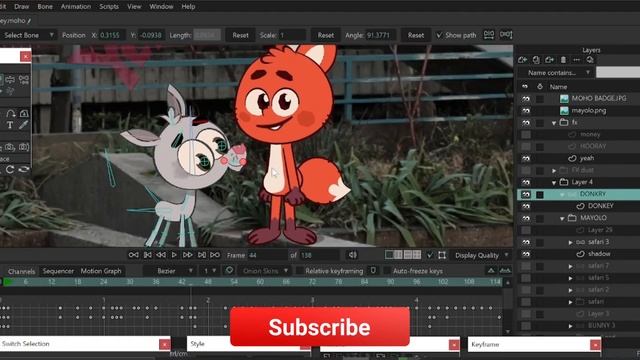
Task: Select the Eyedropper tool
Action: pyautogui.click(x=23, y=125)
